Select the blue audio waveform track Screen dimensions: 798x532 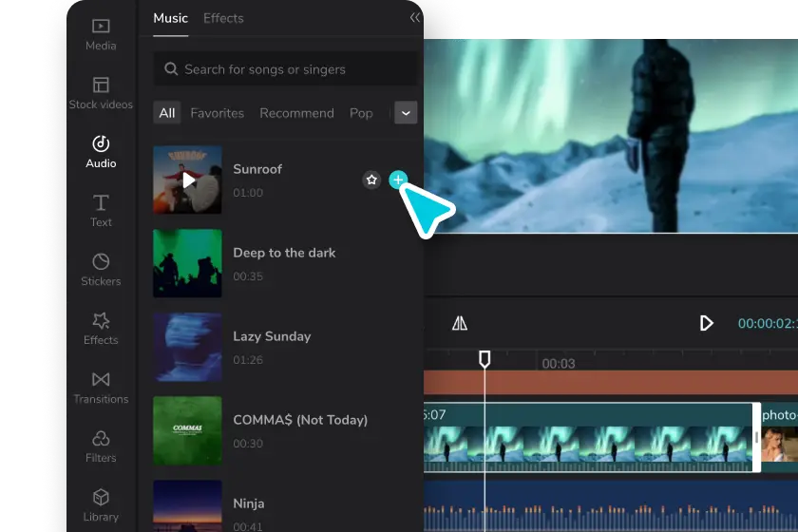611,506
